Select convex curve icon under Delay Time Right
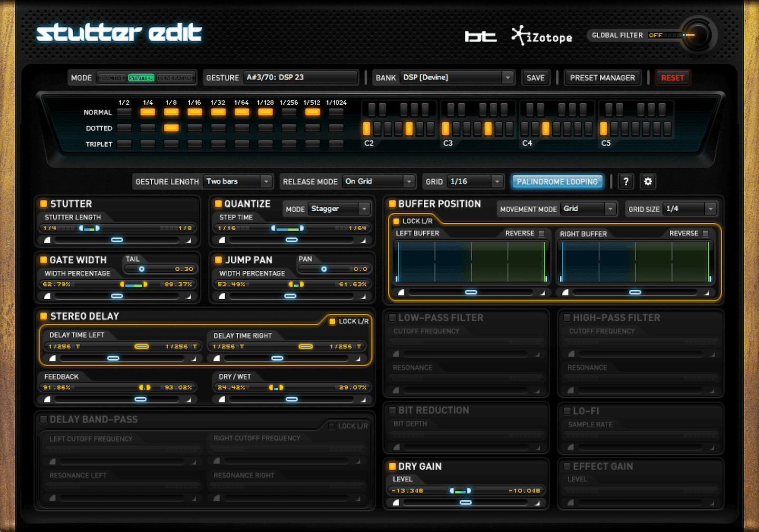This screenshot has height=532, width=759. 217,359
